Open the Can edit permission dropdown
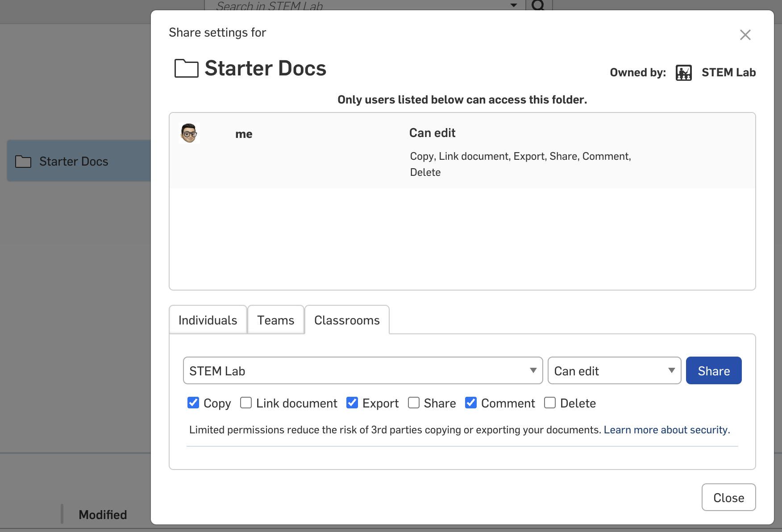Viewport: 782px width, 532px height. 614,370
